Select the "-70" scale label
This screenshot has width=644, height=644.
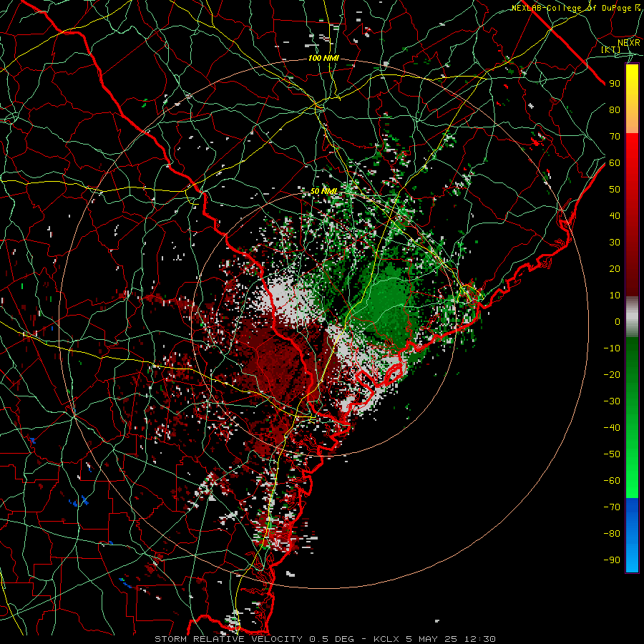pyautogui.click(x=612, y=507)
